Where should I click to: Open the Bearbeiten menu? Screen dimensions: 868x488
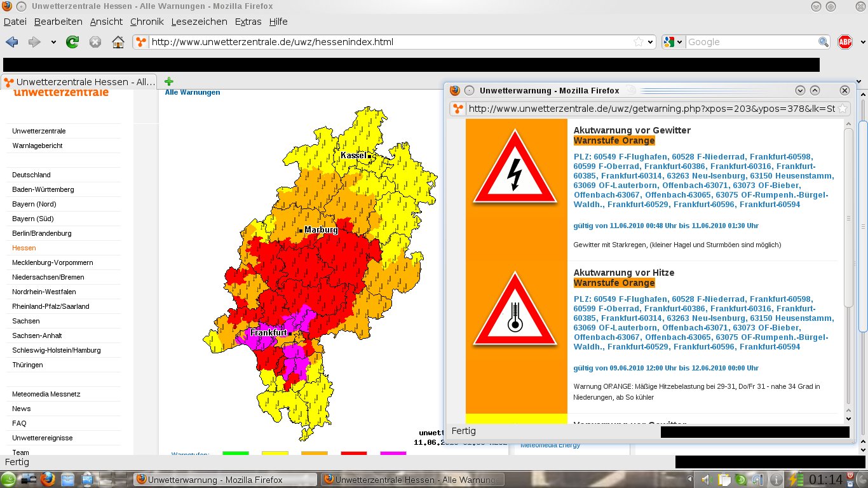click(58, 22)
